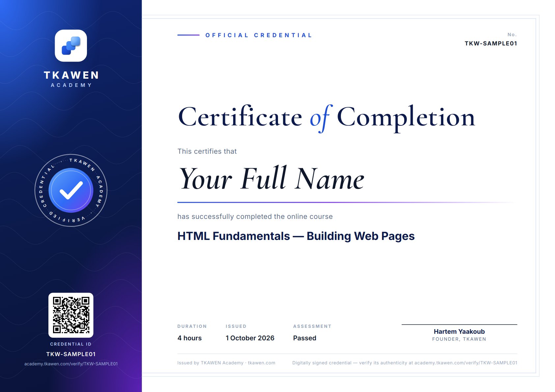
Task: Open the academy.tkawen.com verify link under the QR code
Action: [x=71, y=364]
